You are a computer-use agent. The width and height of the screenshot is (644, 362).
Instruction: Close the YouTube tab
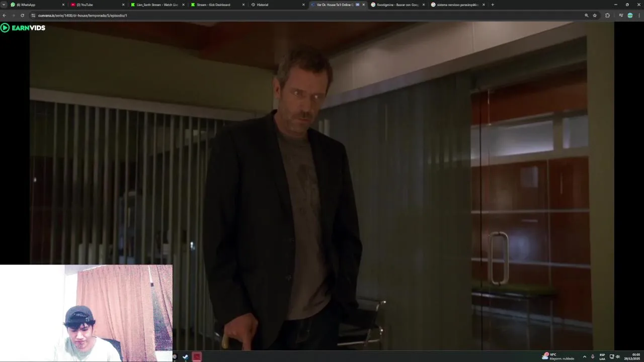[x=123, y=5]
